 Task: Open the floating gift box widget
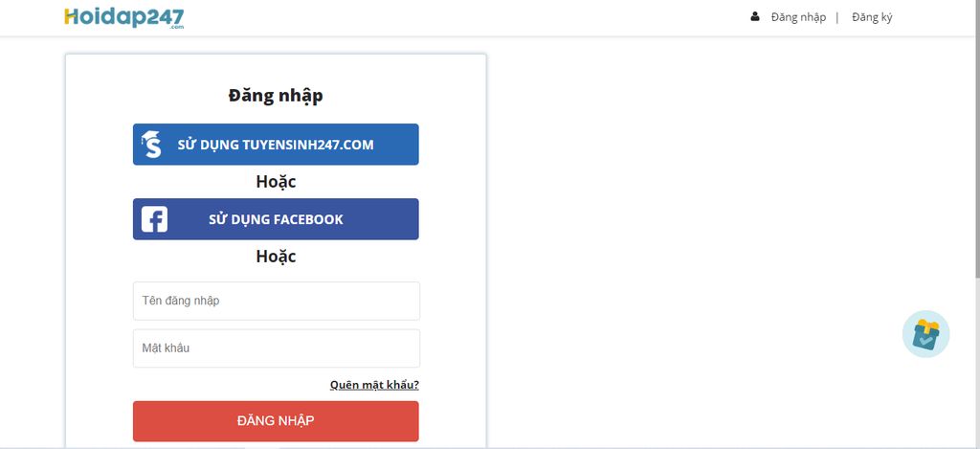coord(925,334)
